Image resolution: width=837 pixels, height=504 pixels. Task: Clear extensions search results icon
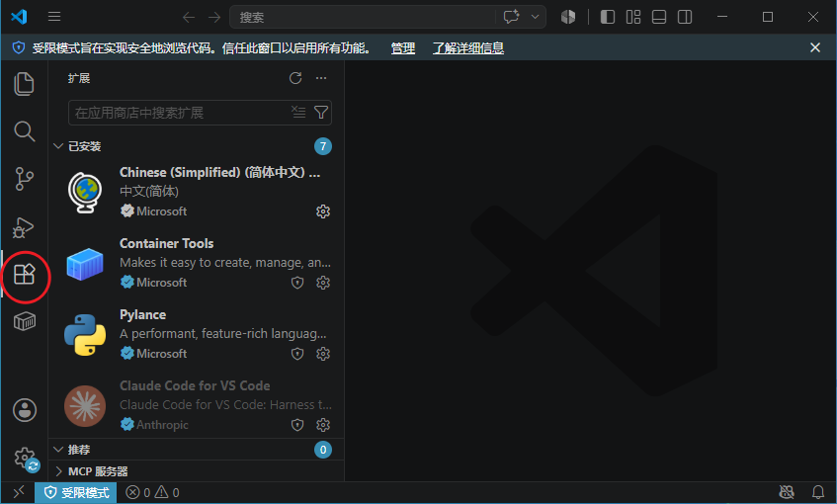(298, 112)
